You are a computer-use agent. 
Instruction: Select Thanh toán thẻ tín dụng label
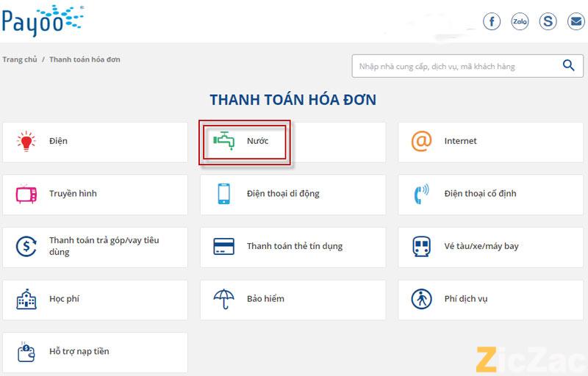click(x=295, y=246)
